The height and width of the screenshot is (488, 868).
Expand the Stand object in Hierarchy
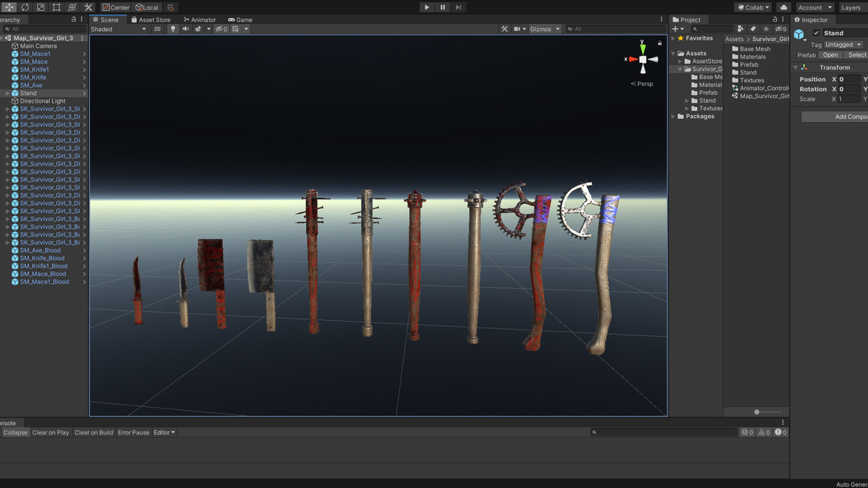click(x=7, y=93)
